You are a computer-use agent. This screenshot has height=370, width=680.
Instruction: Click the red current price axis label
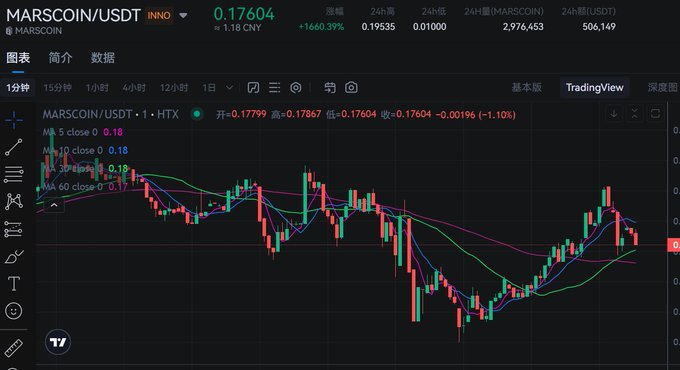pyautogui.click(x=673, y=245)
